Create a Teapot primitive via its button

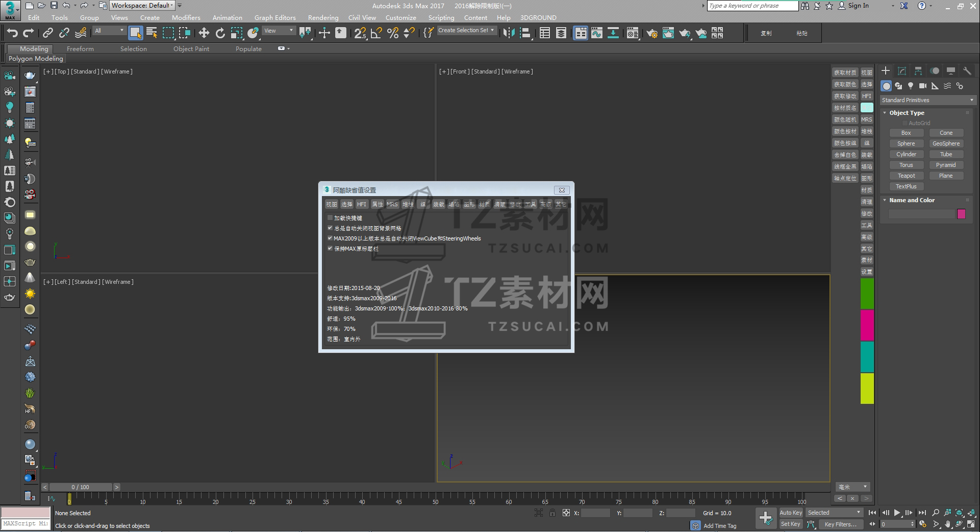coord(906,176)
